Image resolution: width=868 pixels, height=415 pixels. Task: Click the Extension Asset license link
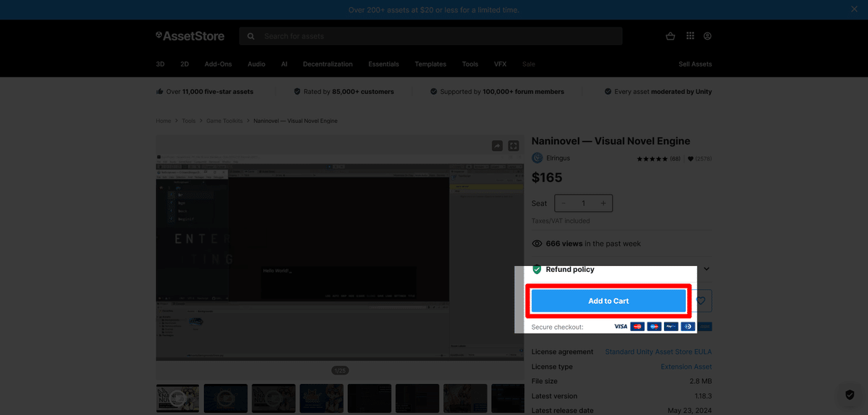pyautogui.click(x=686, y=367)
